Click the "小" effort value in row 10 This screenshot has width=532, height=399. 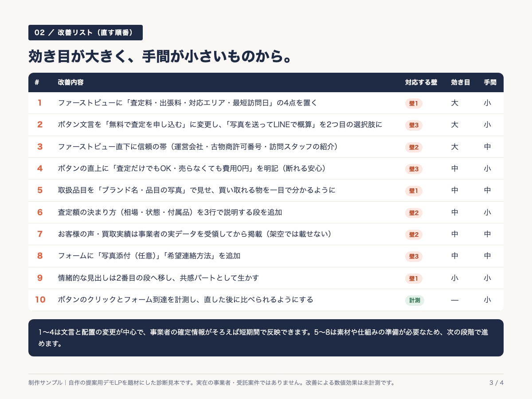point(487,300)
